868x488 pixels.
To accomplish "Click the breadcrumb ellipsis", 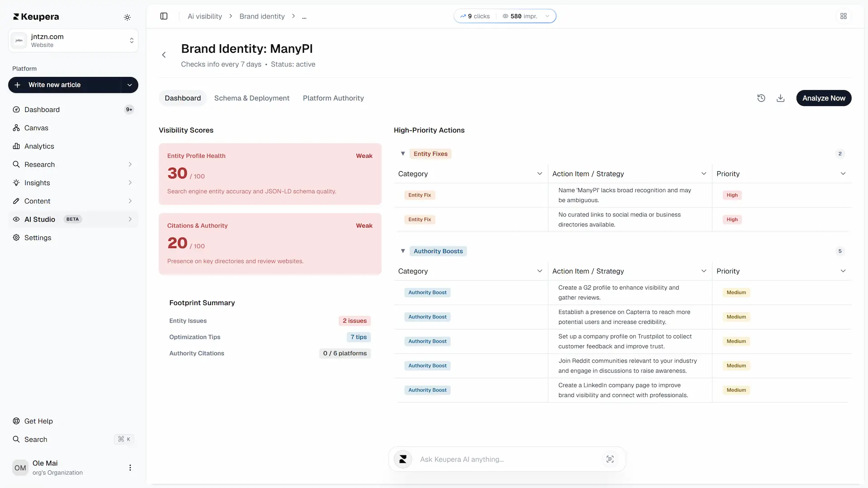I will 304,16.
